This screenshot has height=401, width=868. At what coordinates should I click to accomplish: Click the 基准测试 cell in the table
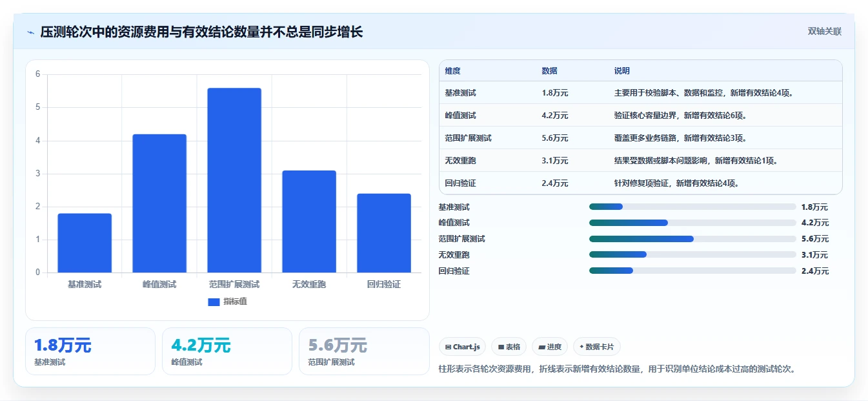click(460, 93)
